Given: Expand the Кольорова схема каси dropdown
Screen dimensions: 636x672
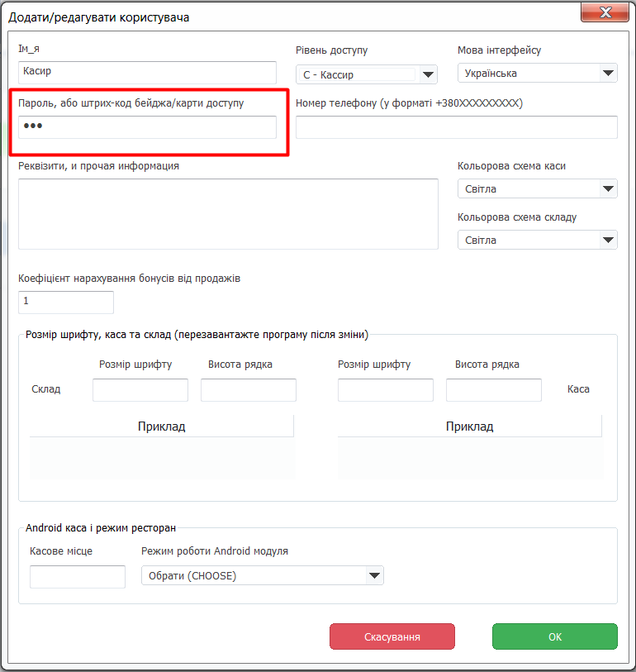Looking at the screenshot, I should (538, 188).
